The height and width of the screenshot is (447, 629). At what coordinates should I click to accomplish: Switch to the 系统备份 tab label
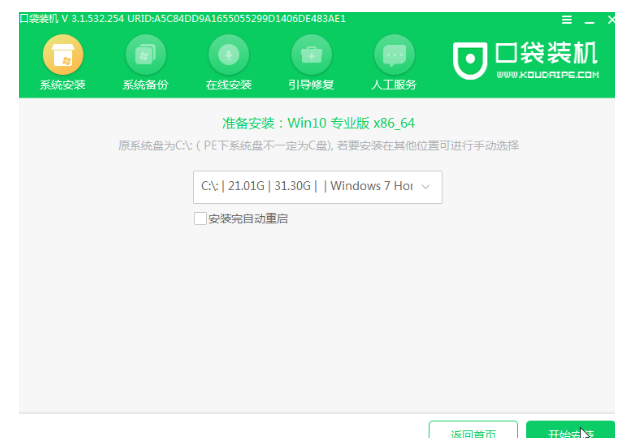[145, 85]
